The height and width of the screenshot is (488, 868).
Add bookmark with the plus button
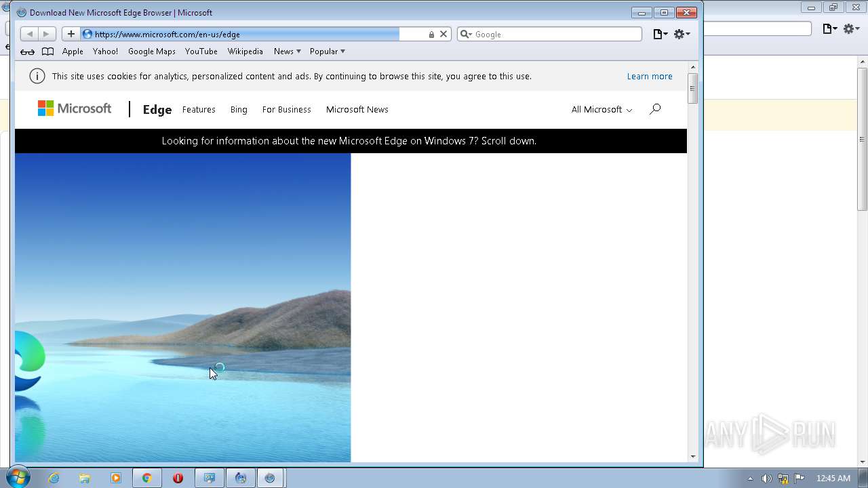71,34
